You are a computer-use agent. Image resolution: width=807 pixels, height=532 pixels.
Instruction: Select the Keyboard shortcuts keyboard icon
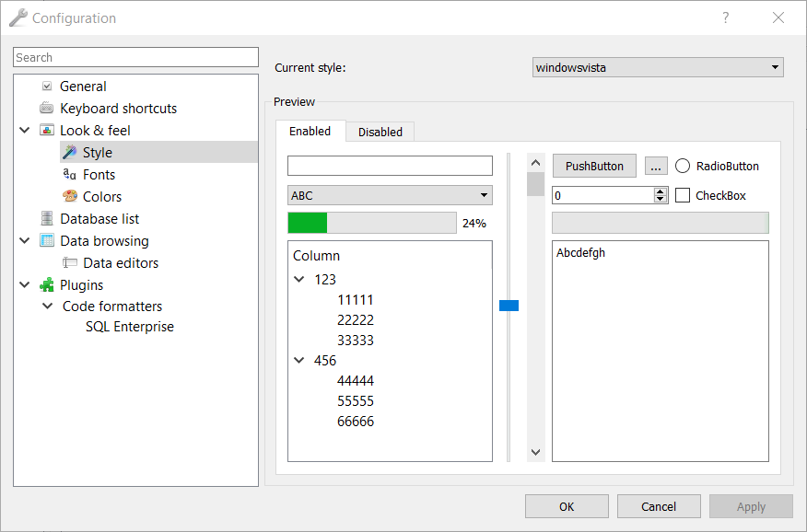click(47, 109)
